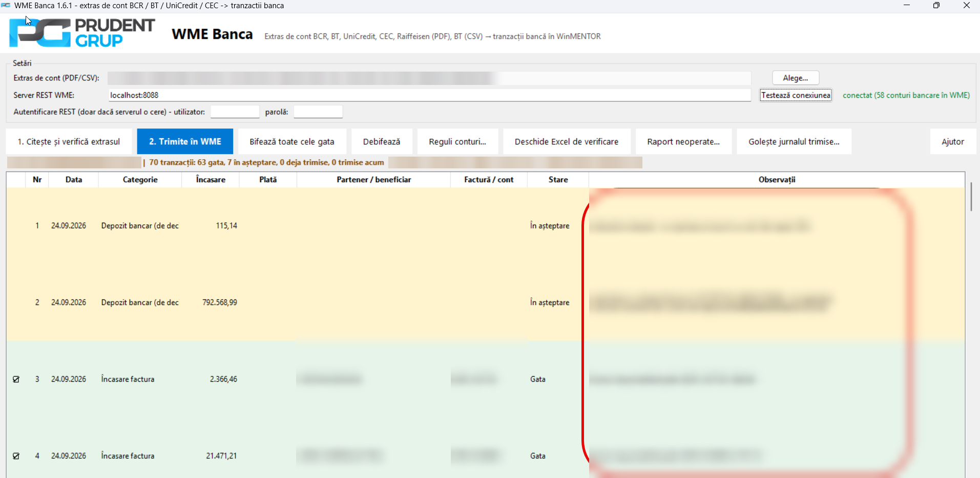Toggle checkbox for transaction row 3
The image size is (980, 478).
point(16,379)
